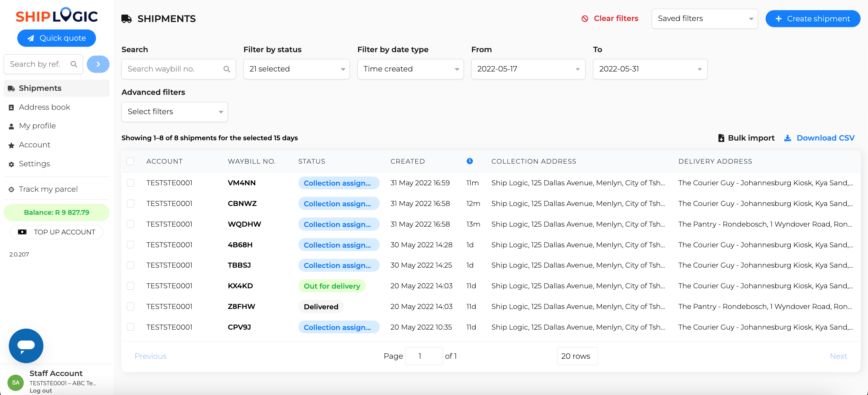Click the cash icon in Top Up Account
The image size is (868, 395).
[x=22, y=232]
